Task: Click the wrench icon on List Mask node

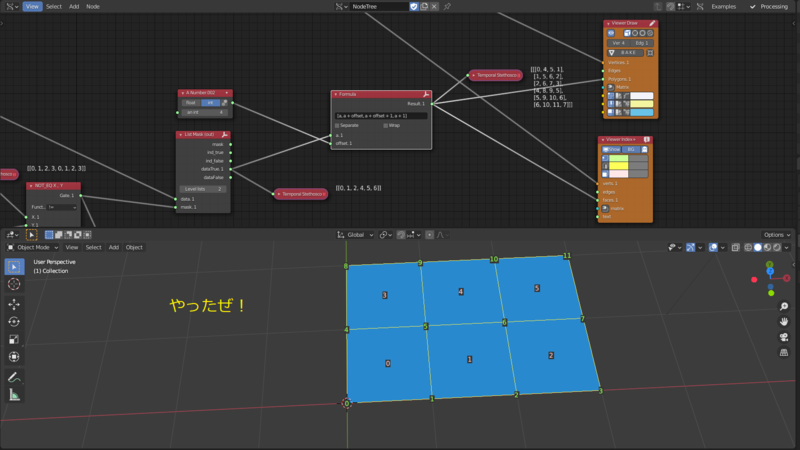Action: point(224,135)
